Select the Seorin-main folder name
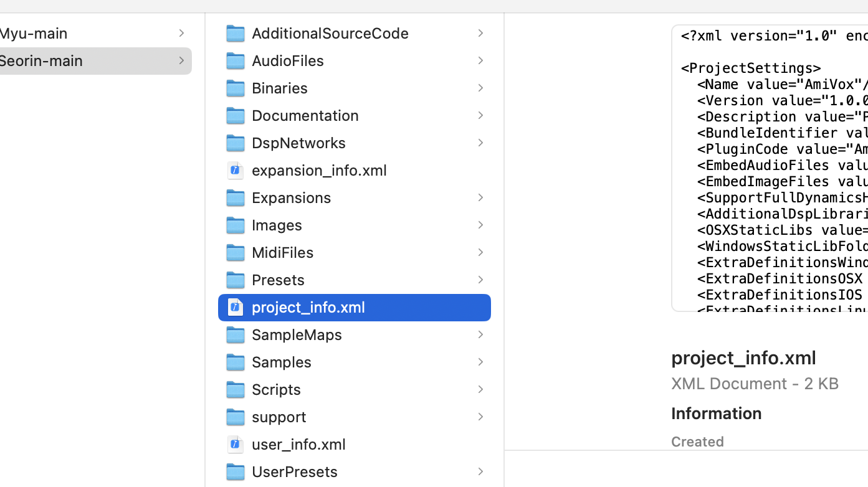 (41, 60)
